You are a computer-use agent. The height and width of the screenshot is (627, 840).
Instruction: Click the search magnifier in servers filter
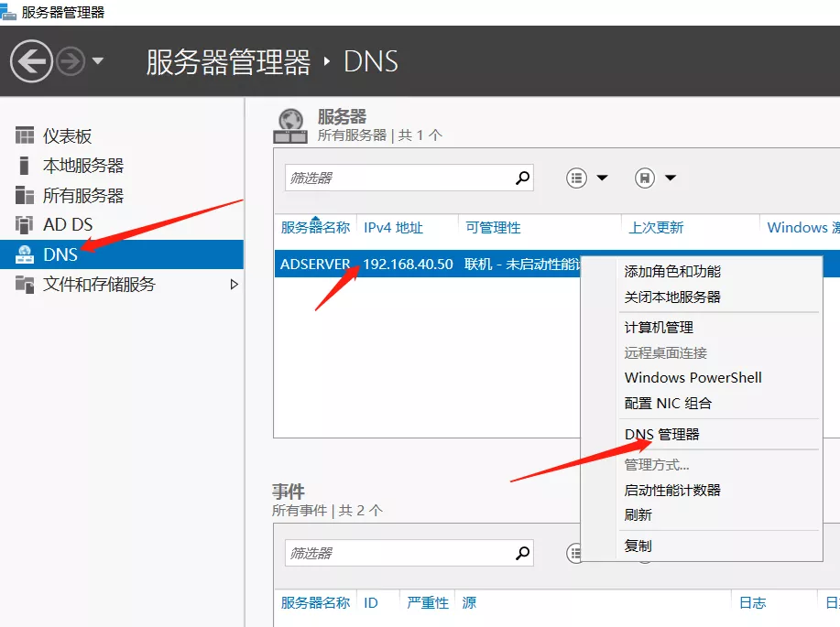click(x=523, y=178)
